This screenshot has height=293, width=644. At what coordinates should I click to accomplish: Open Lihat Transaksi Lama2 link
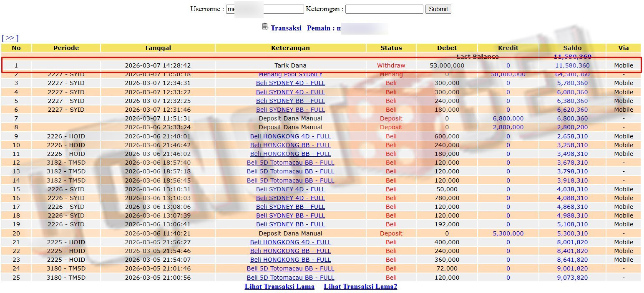click(360, 286)
